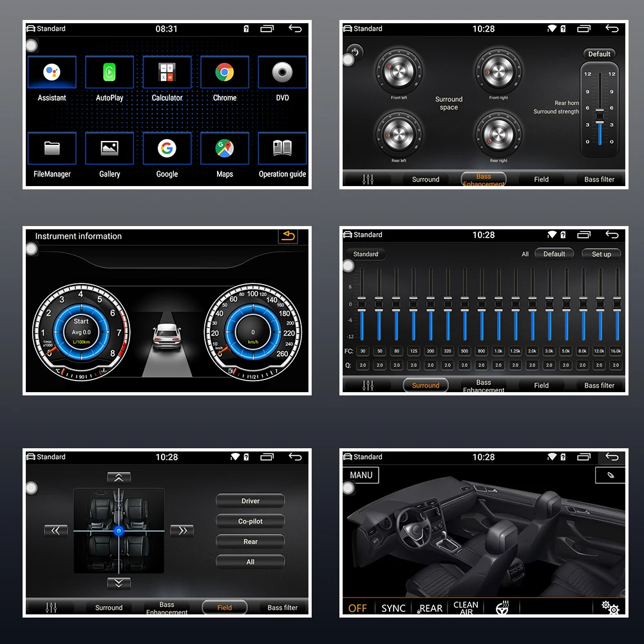644x644 pixels.
Task: Select the steering wheel heating icon
Action: pyautogui.click(x=502, y=607)
